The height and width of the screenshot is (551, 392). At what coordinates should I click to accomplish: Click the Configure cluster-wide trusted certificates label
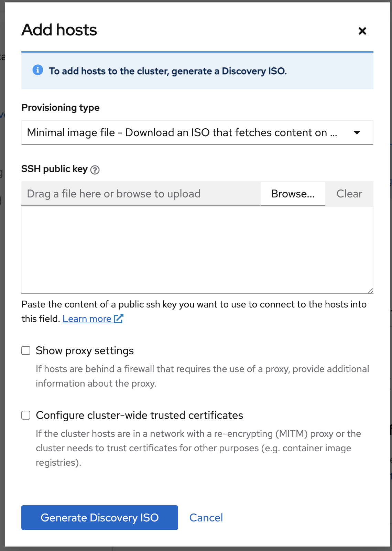[139, 415]
